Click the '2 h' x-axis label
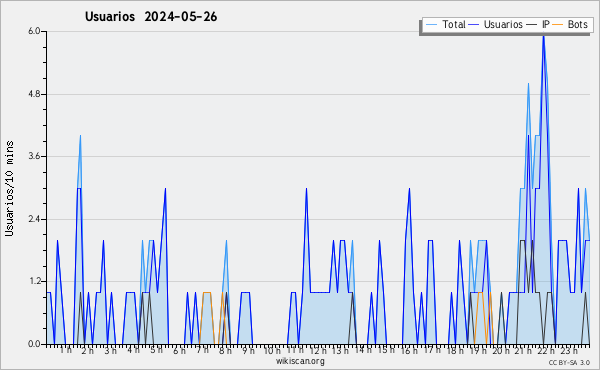The width and height of the screenshot is (600, 370). [88, 350]
